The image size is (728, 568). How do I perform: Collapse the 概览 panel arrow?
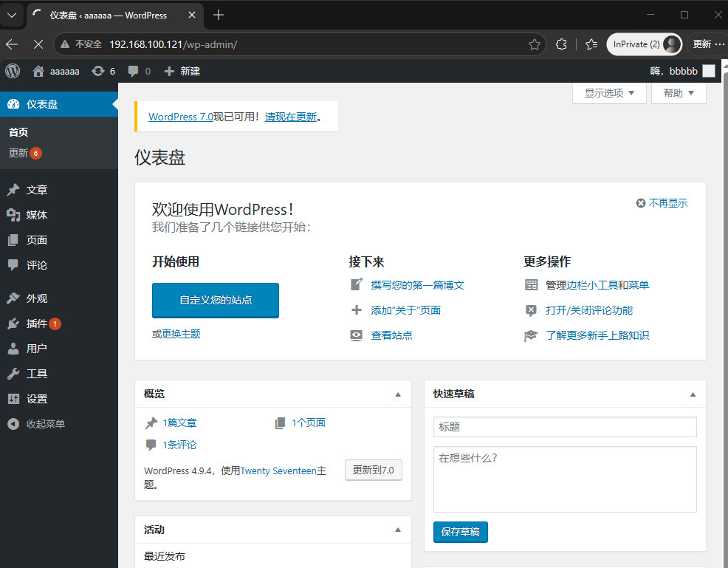(x=398, y=394)
